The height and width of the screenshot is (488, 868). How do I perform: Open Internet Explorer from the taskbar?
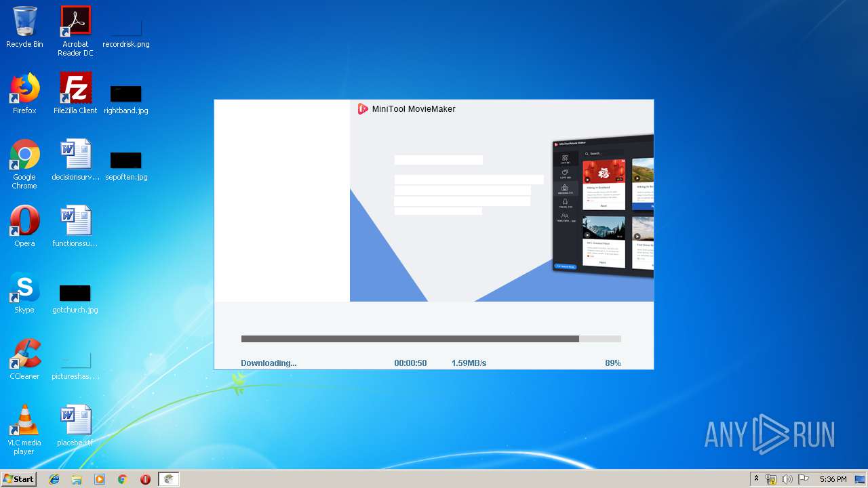[54, 479]
